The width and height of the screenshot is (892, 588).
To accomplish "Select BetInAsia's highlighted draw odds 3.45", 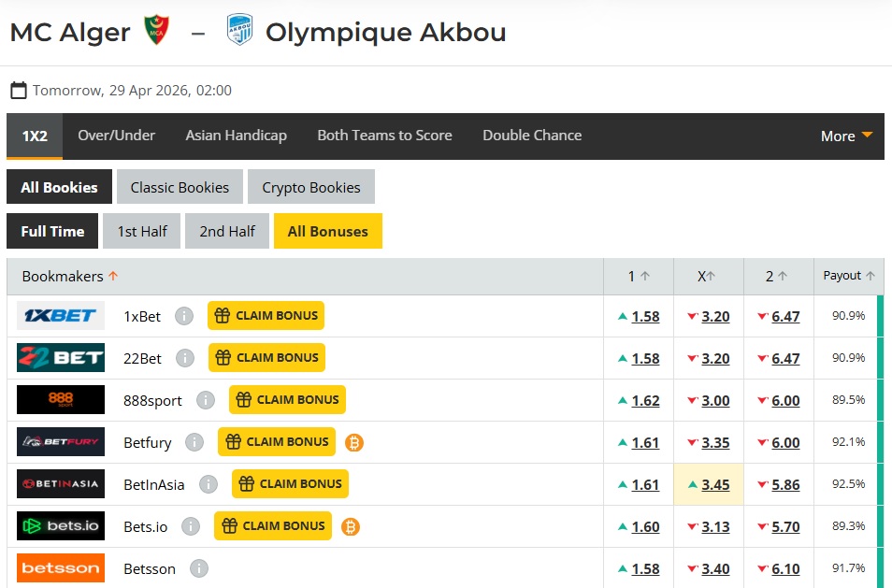I will click(715, 484).
